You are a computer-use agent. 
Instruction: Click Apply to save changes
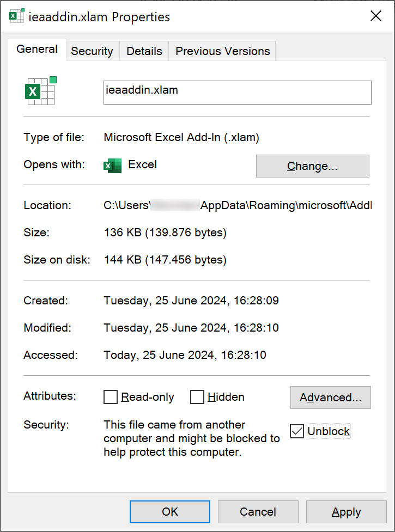click(x=346, y=512)
